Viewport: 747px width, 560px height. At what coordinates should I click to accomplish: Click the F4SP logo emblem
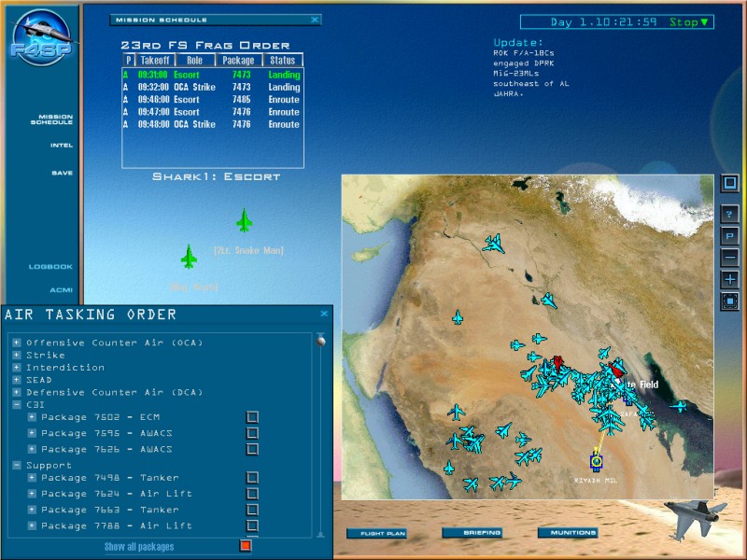(42, 38)
